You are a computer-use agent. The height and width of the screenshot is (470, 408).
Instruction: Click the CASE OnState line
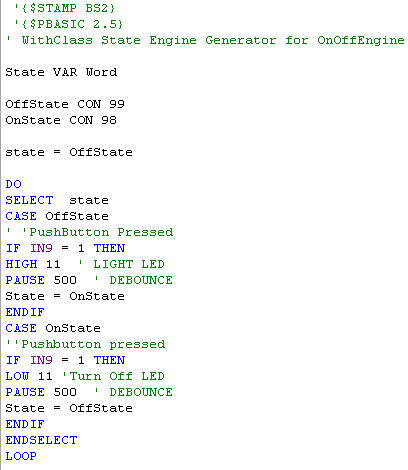(x=53, y=328)
